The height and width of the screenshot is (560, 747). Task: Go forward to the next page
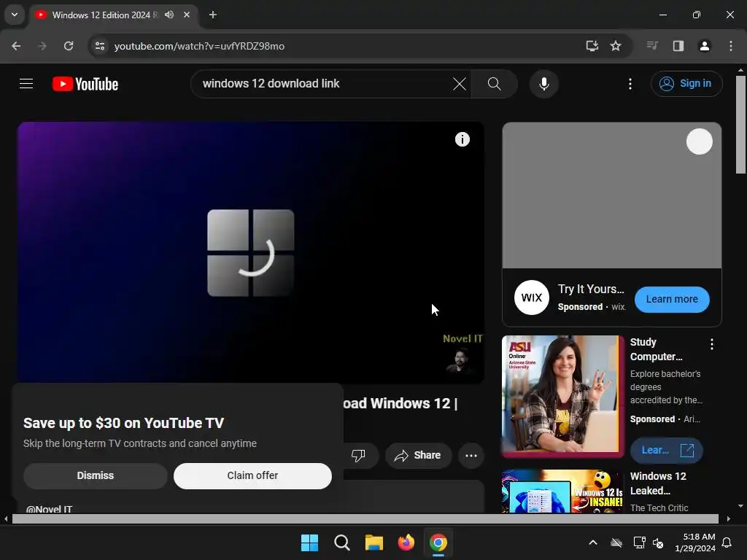tap(42, 46)
